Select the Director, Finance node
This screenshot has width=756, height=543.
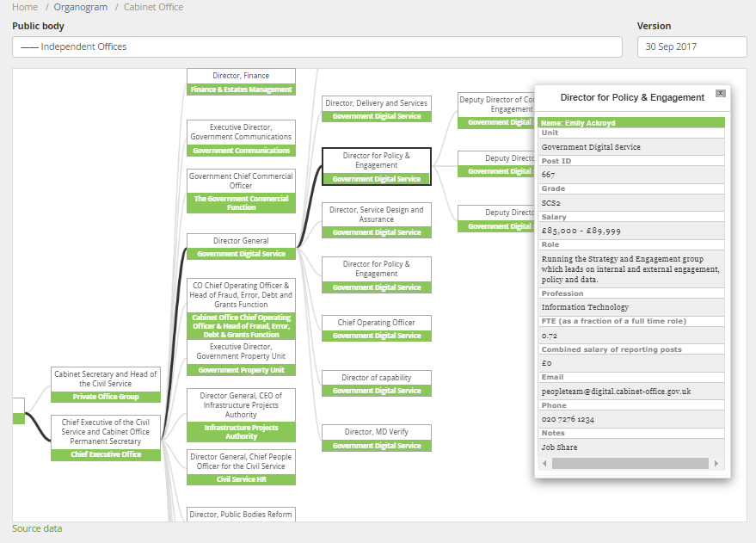pyautogui.click(x=241, y=82)
